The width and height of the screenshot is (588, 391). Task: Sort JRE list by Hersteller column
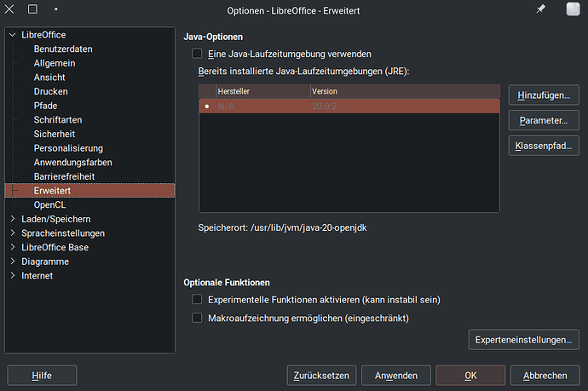263,91
